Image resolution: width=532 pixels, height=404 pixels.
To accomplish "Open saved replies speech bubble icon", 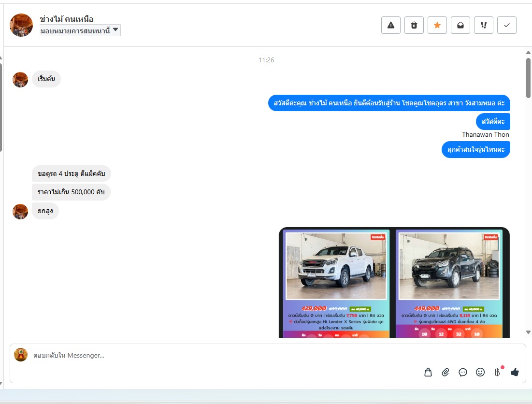I will point(463,372).
